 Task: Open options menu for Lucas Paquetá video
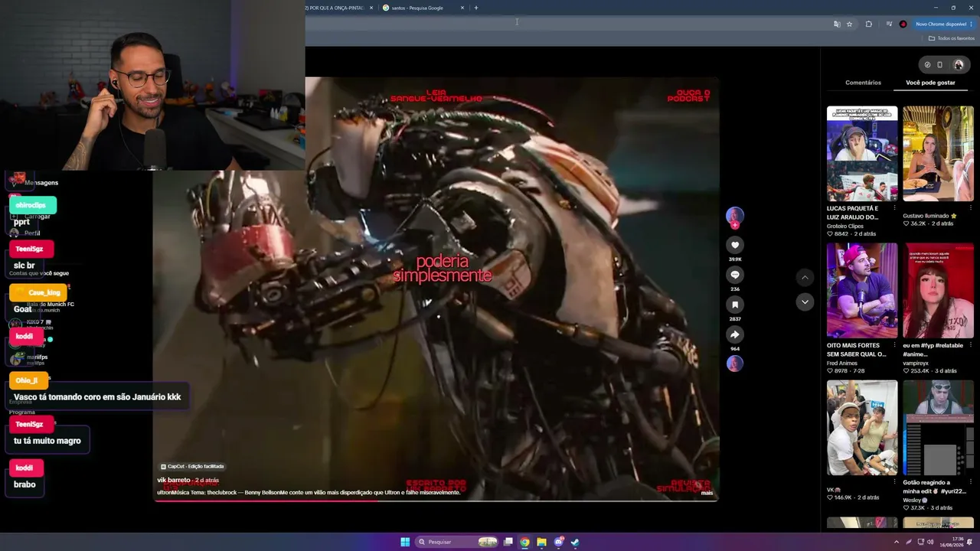(895, 207)
